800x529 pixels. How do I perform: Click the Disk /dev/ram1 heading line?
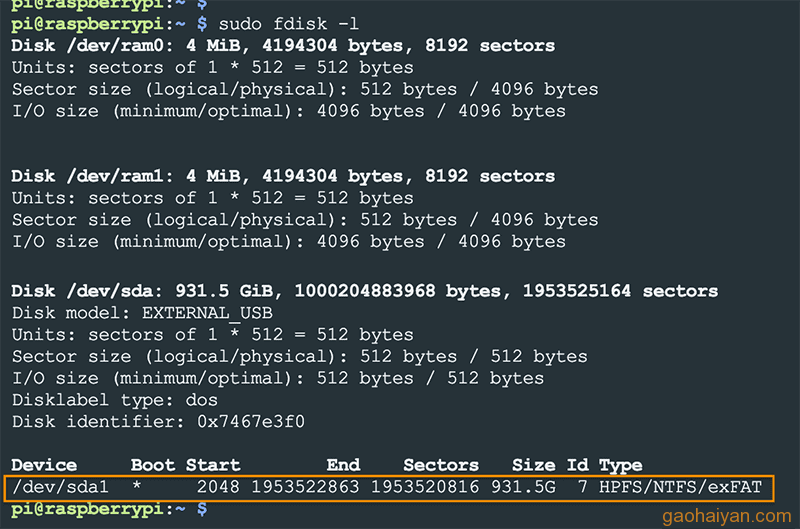[x=283, y=177]
